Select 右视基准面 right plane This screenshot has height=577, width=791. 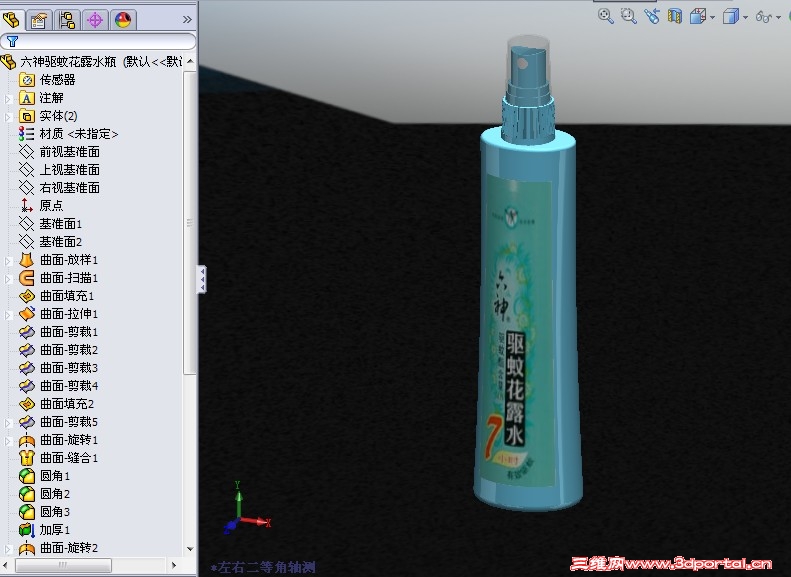69,188
